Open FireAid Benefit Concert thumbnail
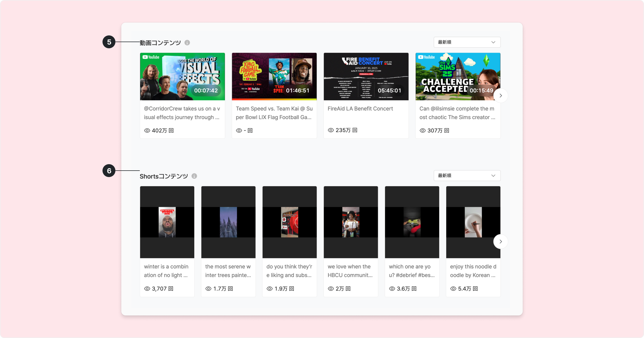The image size is (644, 338). 366,76
